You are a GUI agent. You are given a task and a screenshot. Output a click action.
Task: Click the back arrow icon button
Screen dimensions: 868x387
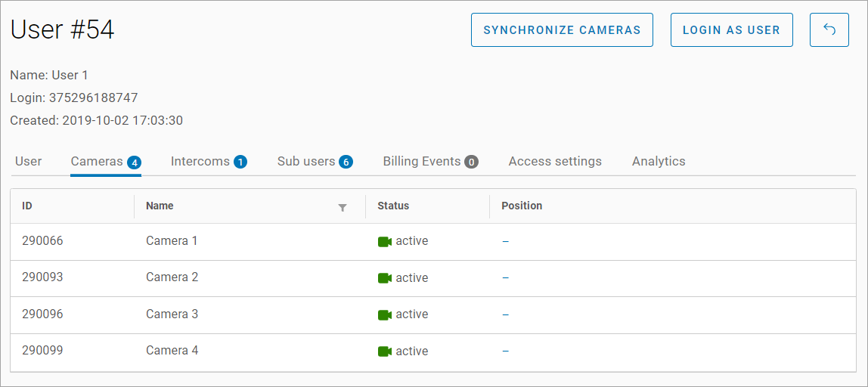[829, 30]
